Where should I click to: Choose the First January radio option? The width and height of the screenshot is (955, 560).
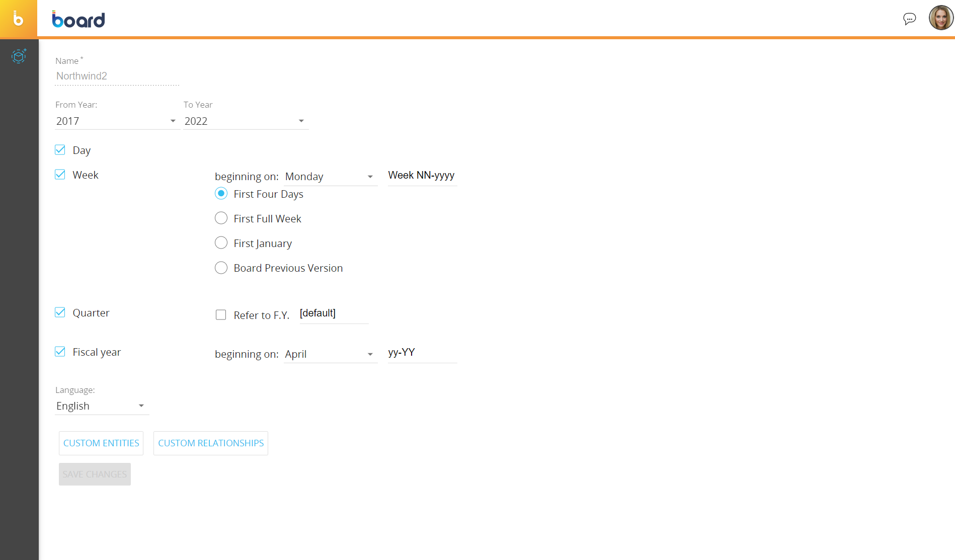221,243
